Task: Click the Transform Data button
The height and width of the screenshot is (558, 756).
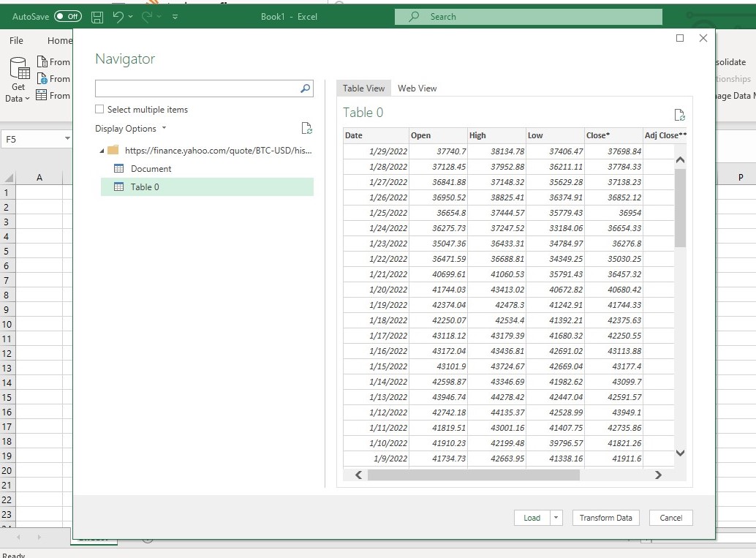Action: pyautogui.click(x=605, y=518)
